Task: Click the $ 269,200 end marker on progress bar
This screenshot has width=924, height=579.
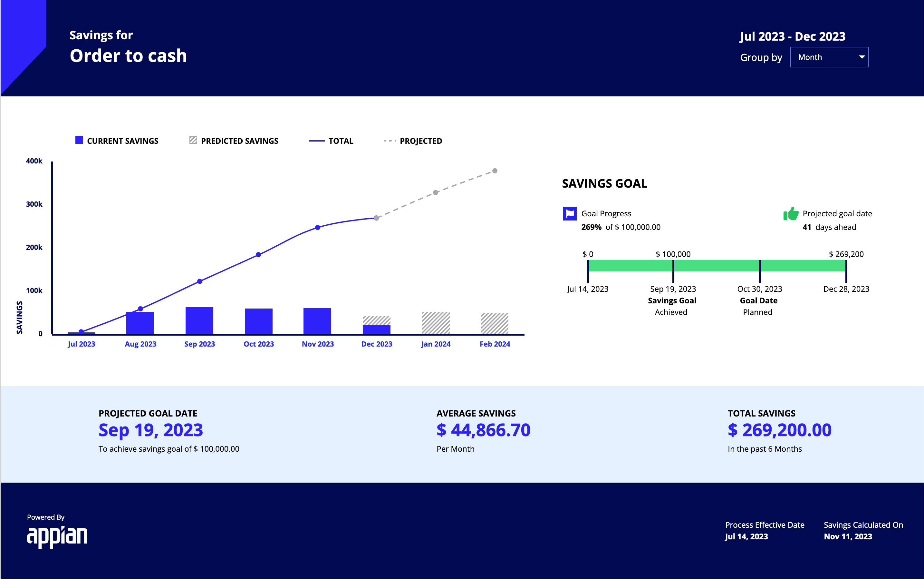Action: tap(846, 271)
